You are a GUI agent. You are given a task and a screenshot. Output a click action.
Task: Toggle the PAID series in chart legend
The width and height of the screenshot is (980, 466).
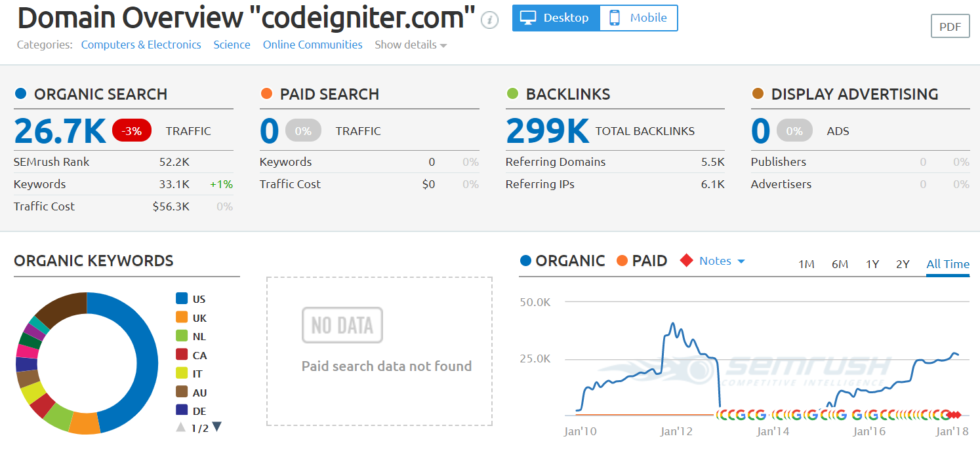[x=642, y=261]
